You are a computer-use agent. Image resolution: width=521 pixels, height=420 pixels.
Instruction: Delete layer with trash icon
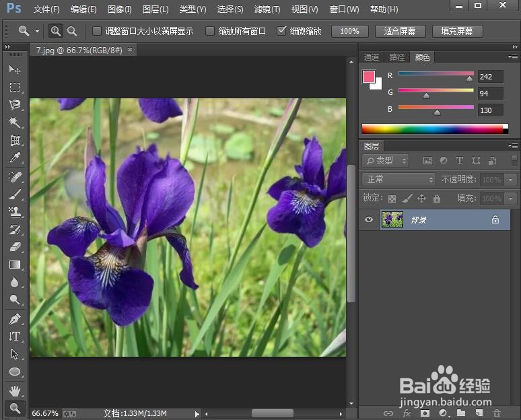(497, 413)
